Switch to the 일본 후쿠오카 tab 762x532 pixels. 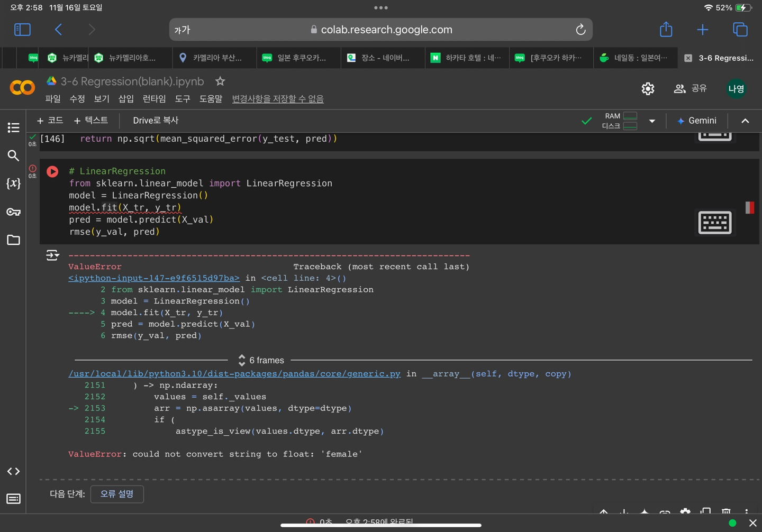click(x=298, y=58)
